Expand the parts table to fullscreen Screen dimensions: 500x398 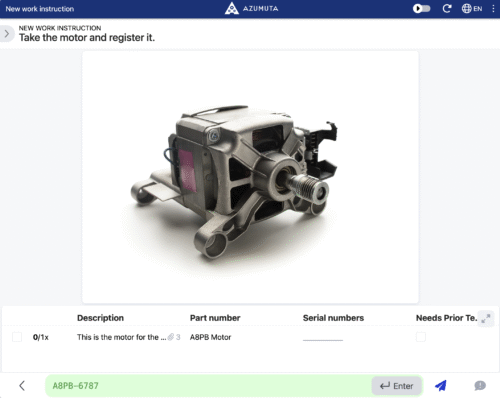click(486, 318)
